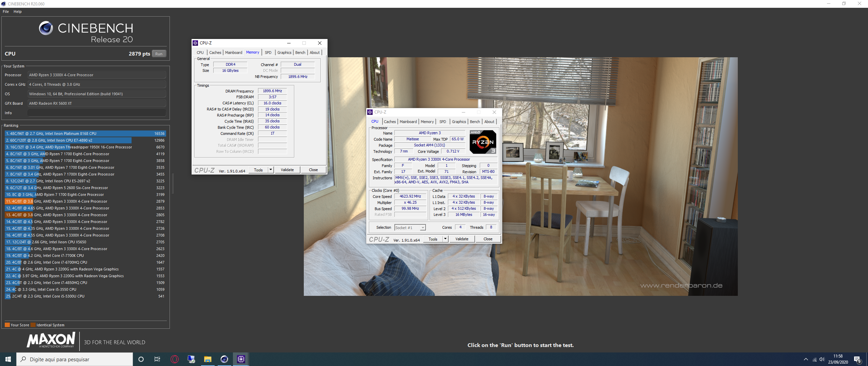Image resolution: width=868 pixels, height=366 pixels.
Task: Launch Opera browser from taskbar
Action: click(x=174, y=359)
